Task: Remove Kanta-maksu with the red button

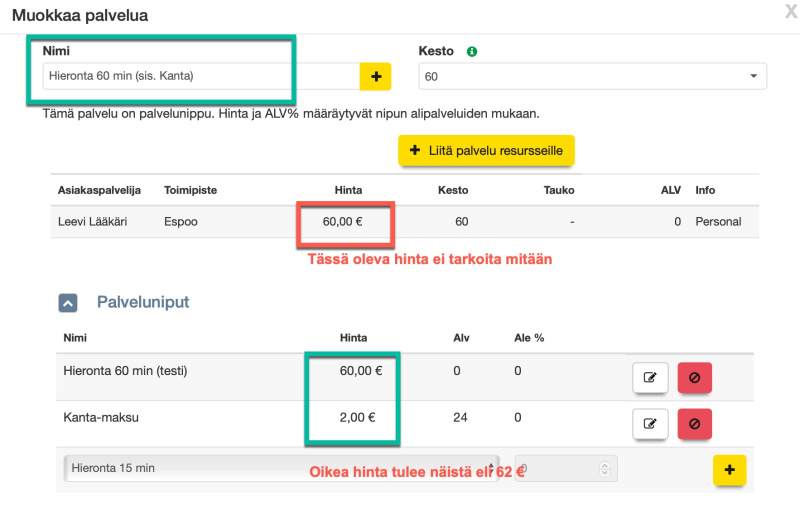Action: pyautogui.click(x=694, y=424)
